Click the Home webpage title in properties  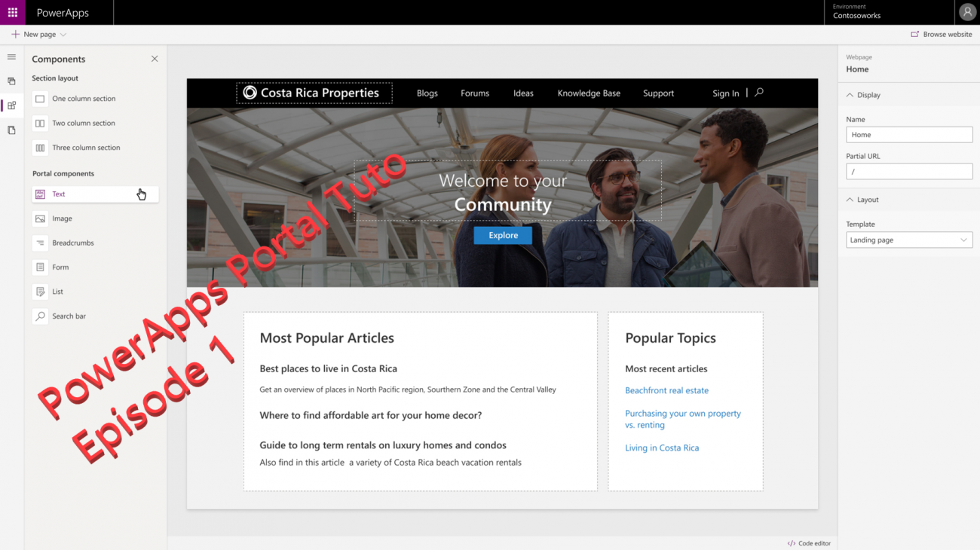tap(857, 69)
